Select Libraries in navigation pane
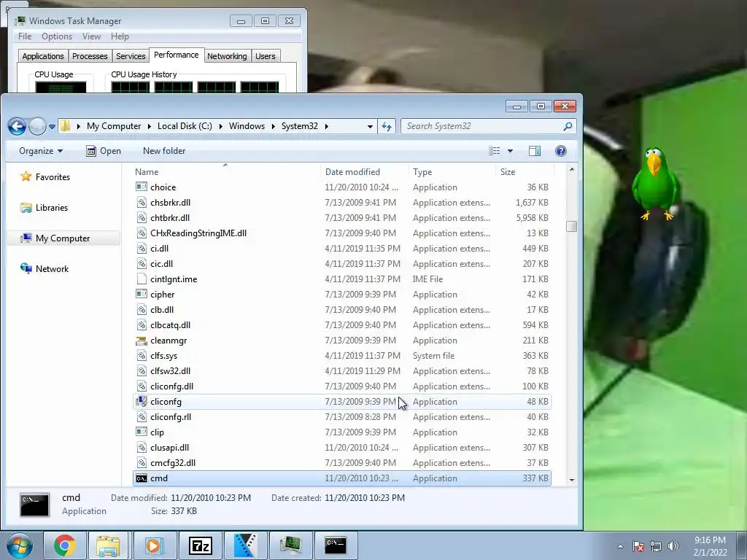The height and width of the screenshot is (560, 747). 52,208
